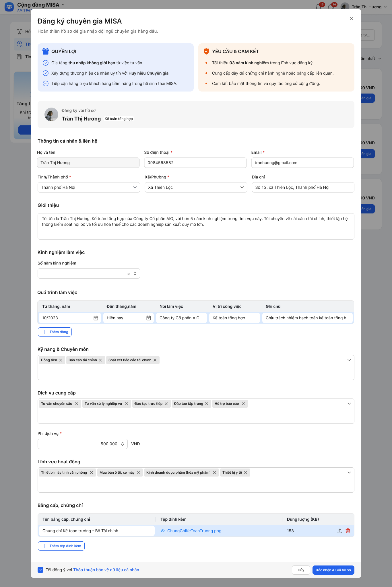Image resolution: width=392 pixels, height=587 pixels.
Task: Click the Email input field
Action: tap(302, 163)
